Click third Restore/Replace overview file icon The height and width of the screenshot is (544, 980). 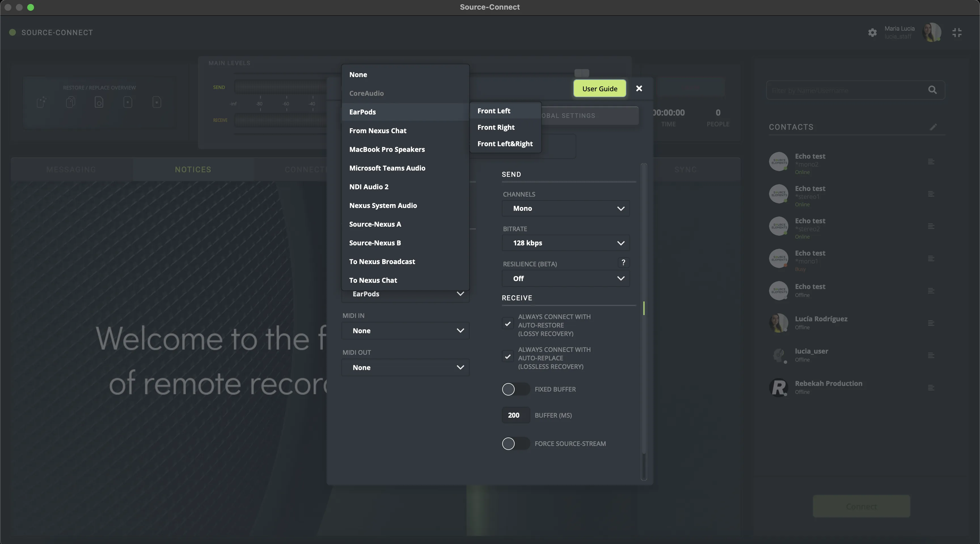99,102
